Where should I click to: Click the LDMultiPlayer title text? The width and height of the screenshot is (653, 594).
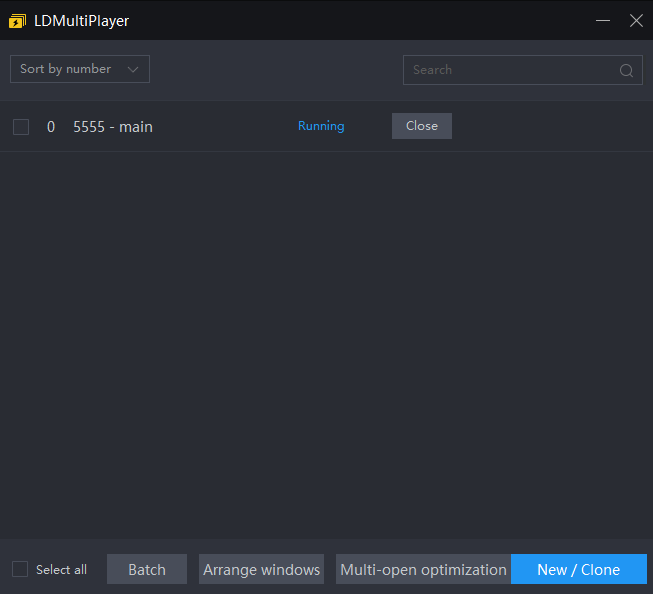pyautogui.click(x=81, y=20)
